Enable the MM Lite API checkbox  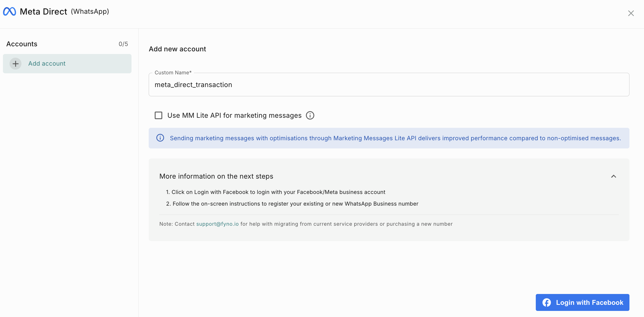pyautogui.click(x=158, y=116)
